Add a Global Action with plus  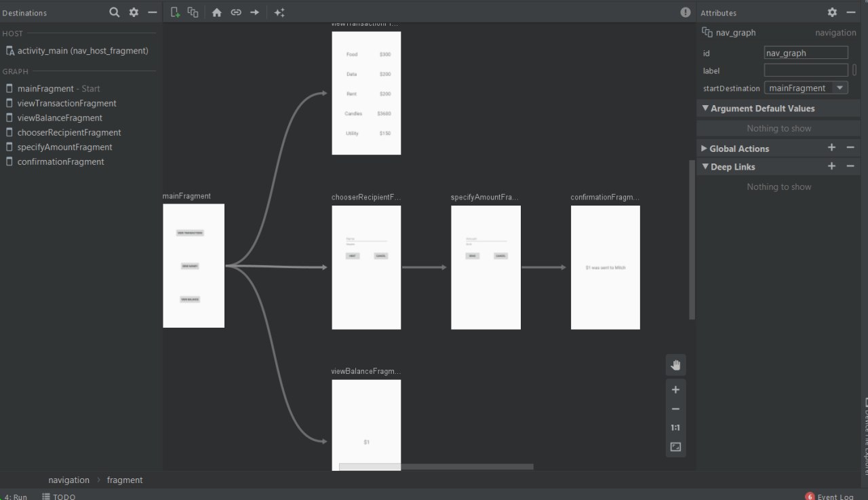[x=832, y=148]
